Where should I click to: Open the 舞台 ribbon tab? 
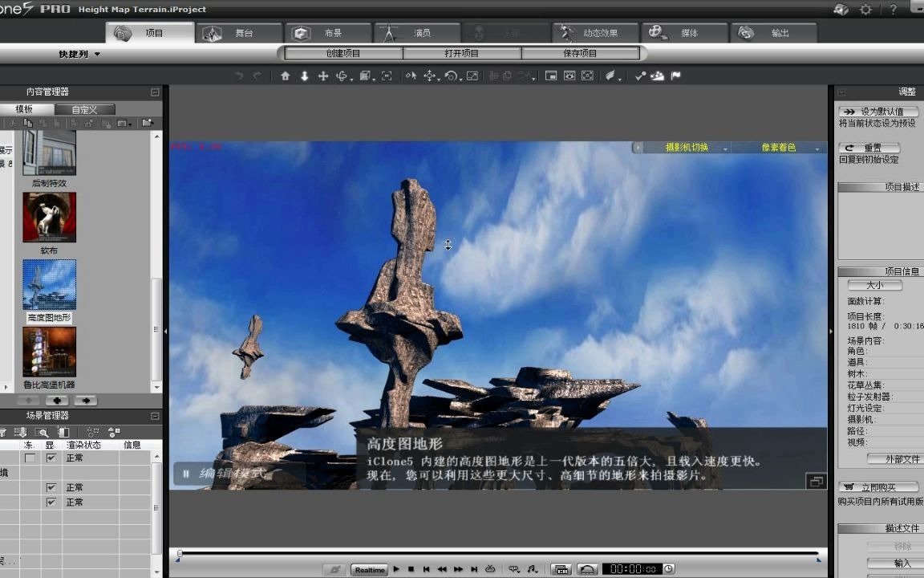point(242,33)
